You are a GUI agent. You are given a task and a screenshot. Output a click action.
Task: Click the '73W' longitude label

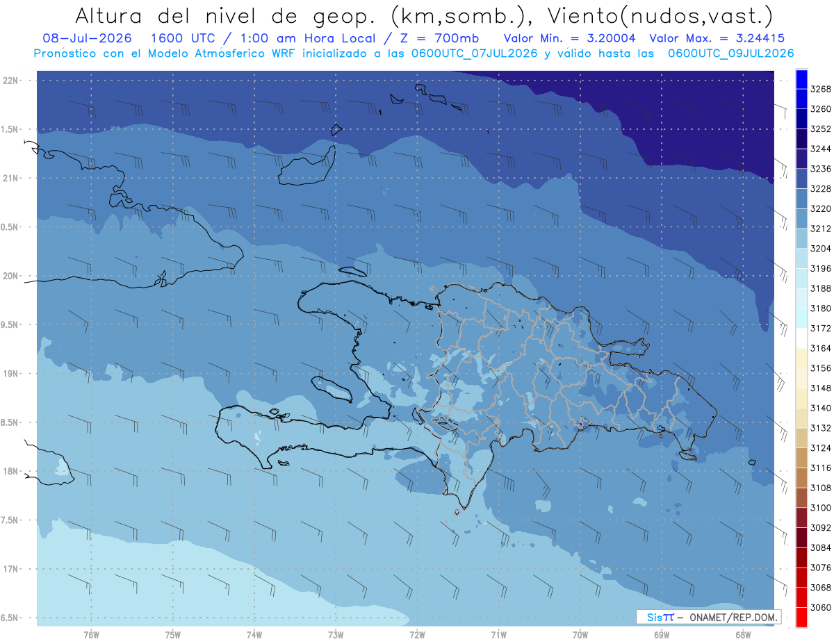coord(336,635)
